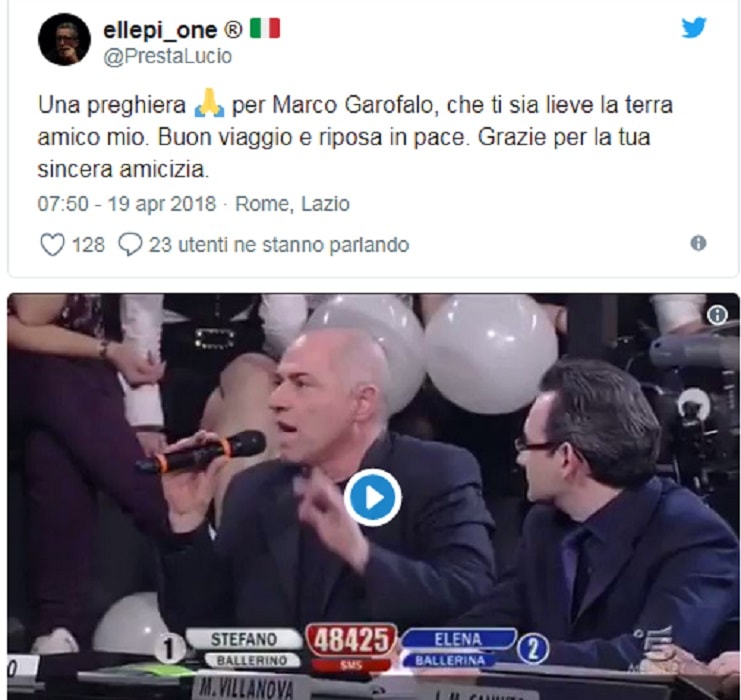Open the ellepi_one profile avatar
The image size is (741, 700).
point(64,39)
